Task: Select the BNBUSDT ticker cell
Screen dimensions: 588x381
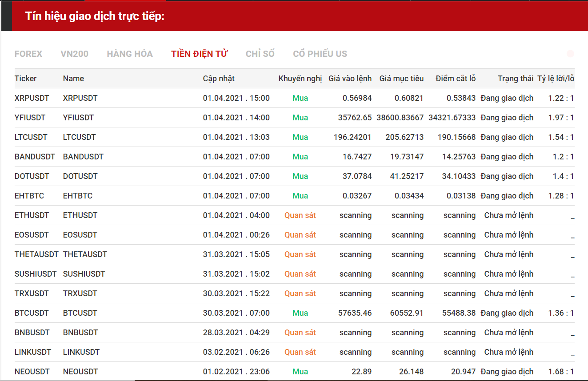Action: [32, 333]
